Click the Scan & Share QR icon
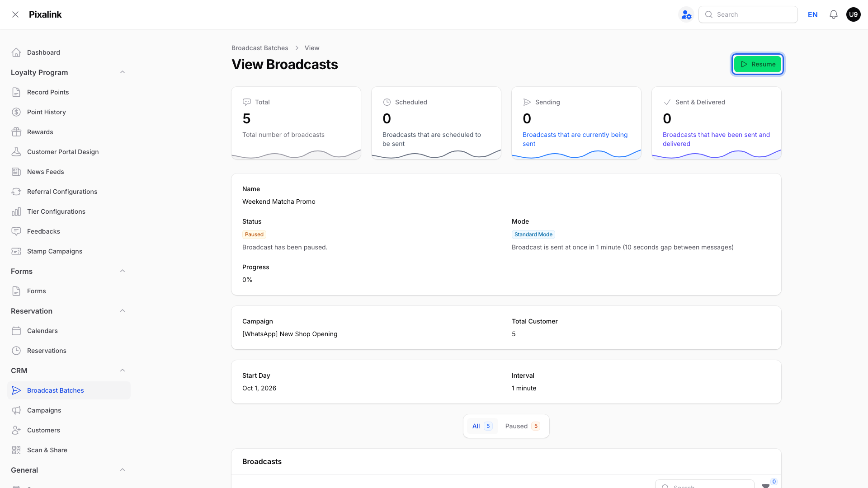The width and height of the screenshot is (868, 488). [16, 450]
